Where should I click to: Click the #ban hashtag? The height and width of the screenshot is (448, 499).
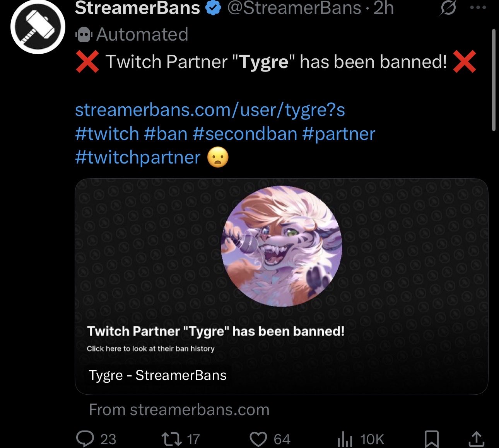click(166, 134)
